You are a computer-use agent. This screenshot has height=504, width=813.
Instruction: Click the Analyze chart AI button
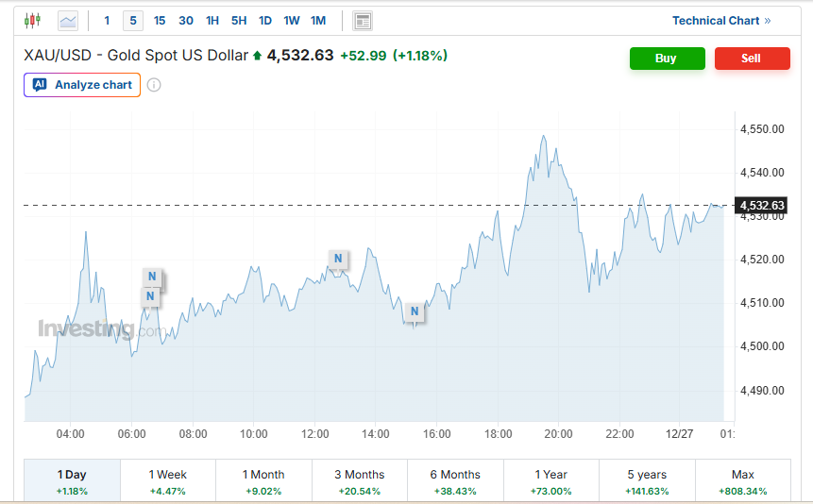click(x=82, y=85)
